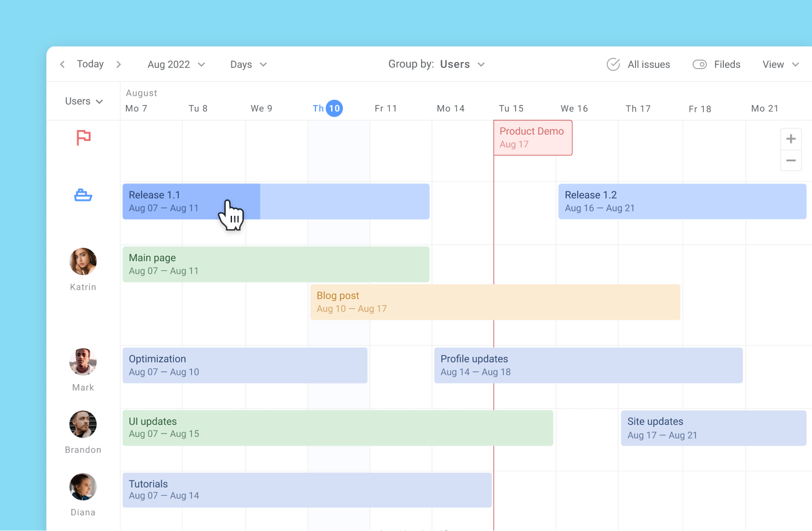The height and width of the screenshot is (531, 812).
Task: Toggle the Fileds switch
Action: tap(699, 64)
